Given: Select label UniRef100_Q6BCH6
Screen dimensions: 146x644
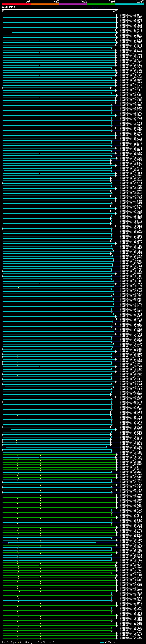Looking at the screenshot, I should 131,37.
